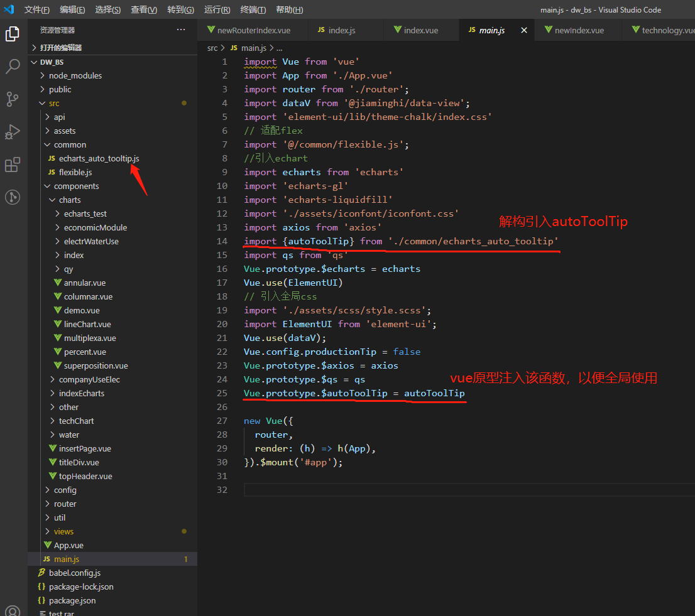695x616 pixels.
Task: Open columnar.vue in explorer
Action: 112,297
